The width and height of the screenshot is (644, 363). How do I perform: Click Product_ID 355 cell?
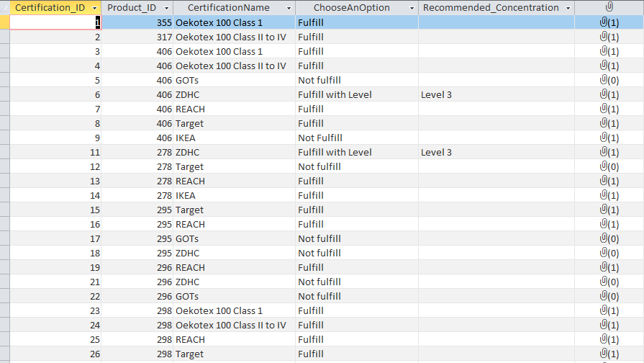pyautogui.click(x=137, y=22)
